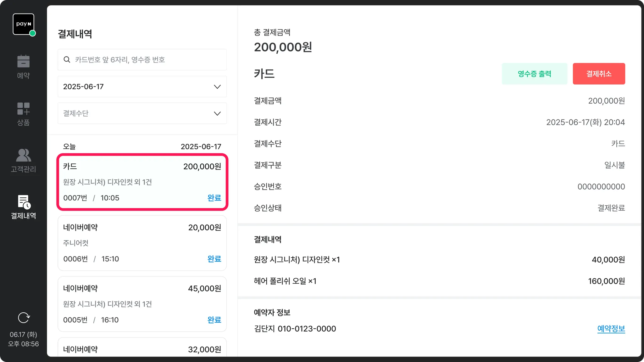Open the 예약정보 link
Image resolution: width=644 pixels, height=362 pixels.
(611, 329)
